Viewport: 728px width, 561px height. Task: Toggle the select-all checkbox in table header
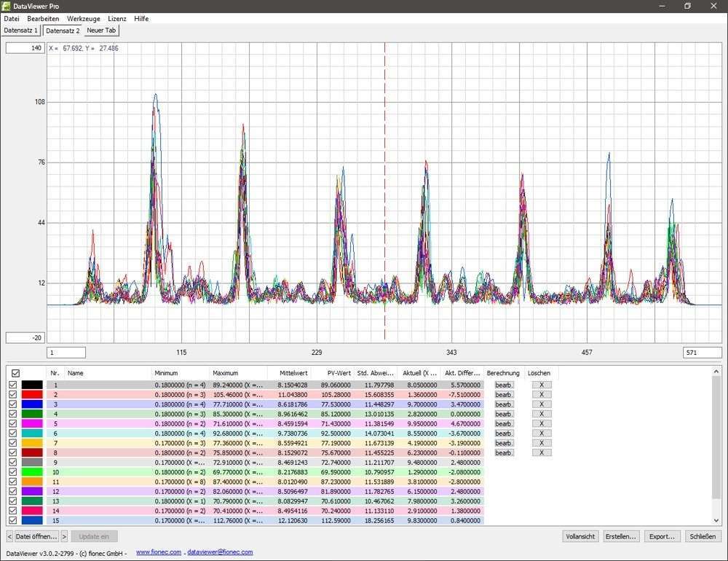coord(15,373)
